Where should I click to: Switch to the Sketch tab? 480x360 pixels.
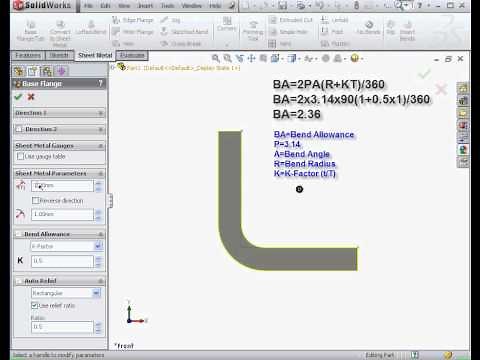point(59,55)
